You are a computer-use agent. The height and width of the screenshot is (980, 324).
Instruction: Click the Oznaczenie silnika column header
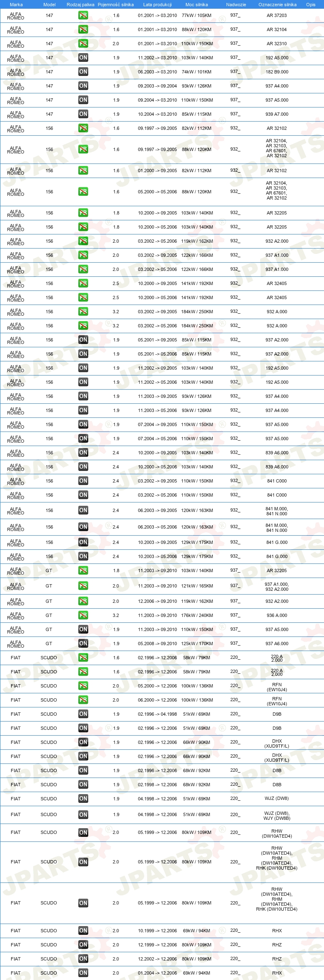tap(278, 5)
